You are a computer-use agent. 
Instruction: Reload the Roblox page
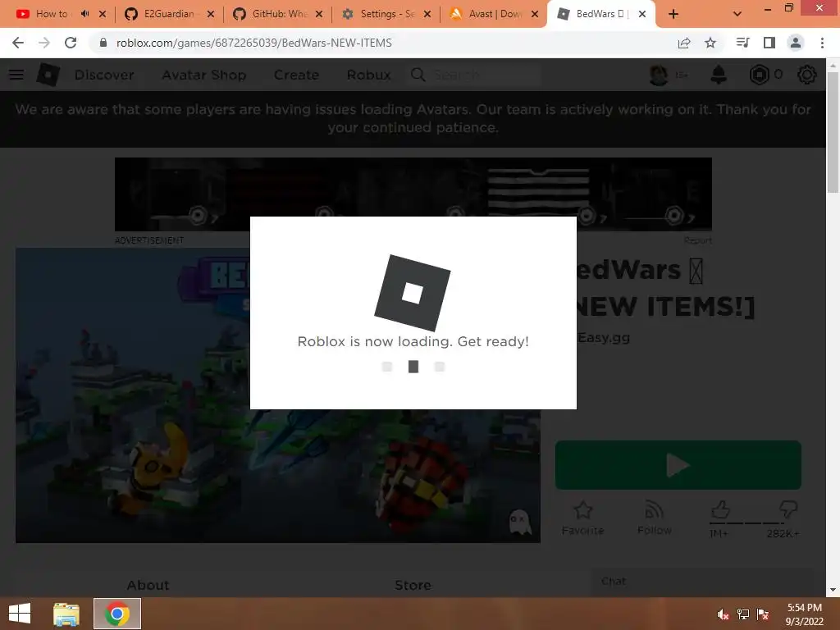pos(71,43)
